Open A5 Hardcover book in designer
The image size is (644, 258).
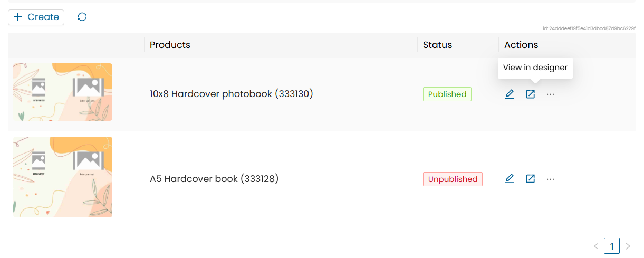click(530, 179)
